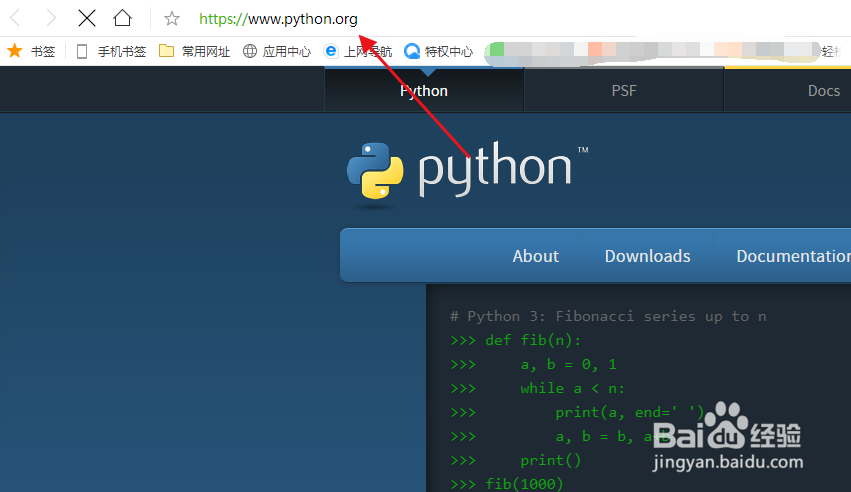The width and height of the screenshot is (851, 492).
Task: Open the 书签 bookmarks star
Action: click(x=30, y=52)
